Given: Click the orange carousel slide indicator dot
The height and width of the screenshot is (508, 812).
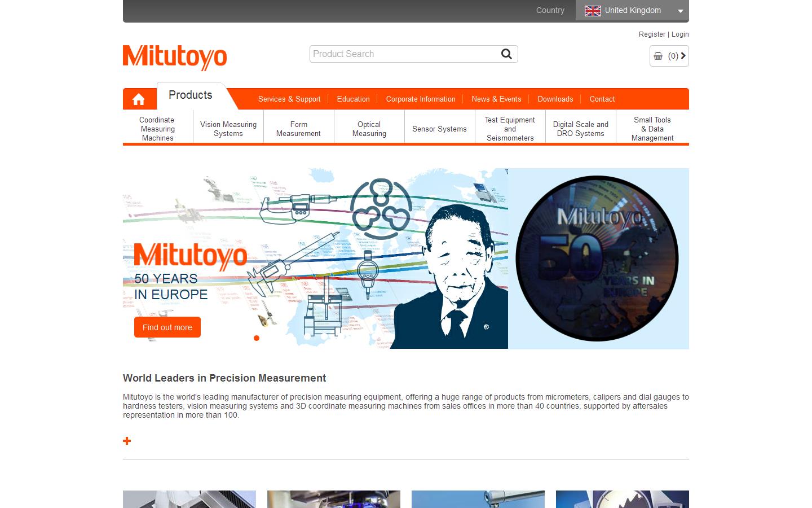Looking at the screenshot, I should tap(257, 338).
